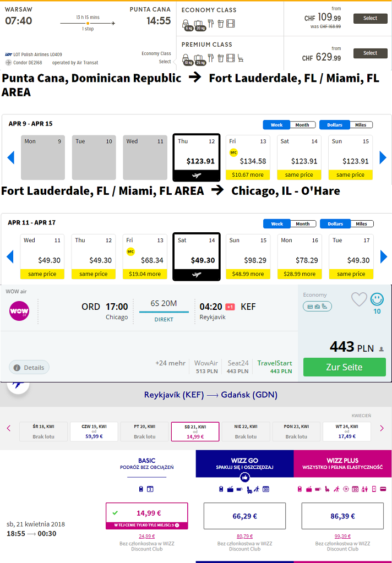This screenshot has height=563, width=392.
Task: Click the green Zur Seite button
Action: point(344,367)
